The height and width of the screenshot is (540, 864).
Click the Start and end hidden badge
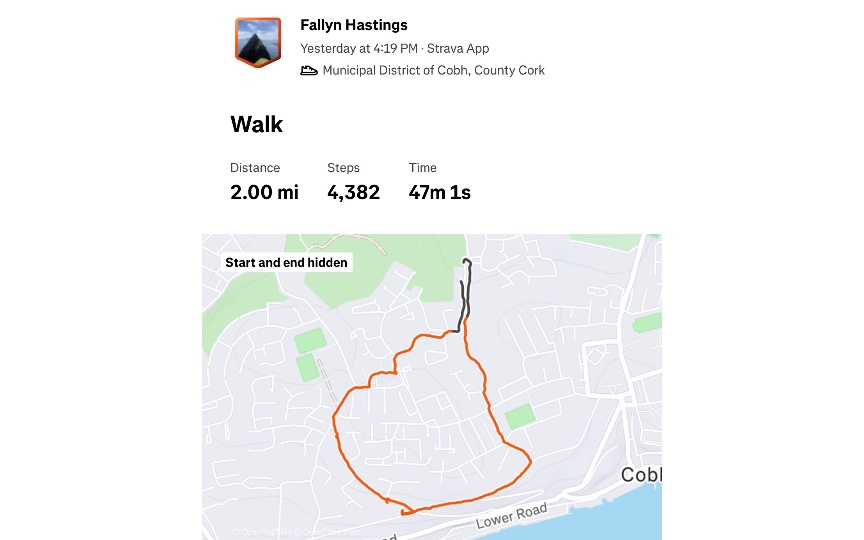tap(286, 263)
